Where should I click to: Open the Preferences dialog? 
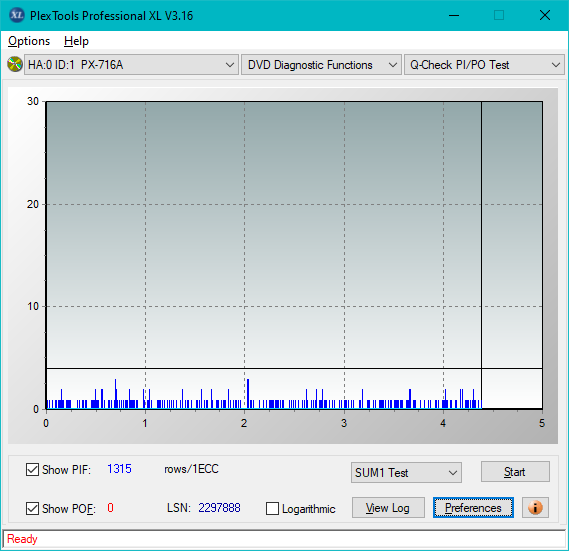click(x=473, y=507)
